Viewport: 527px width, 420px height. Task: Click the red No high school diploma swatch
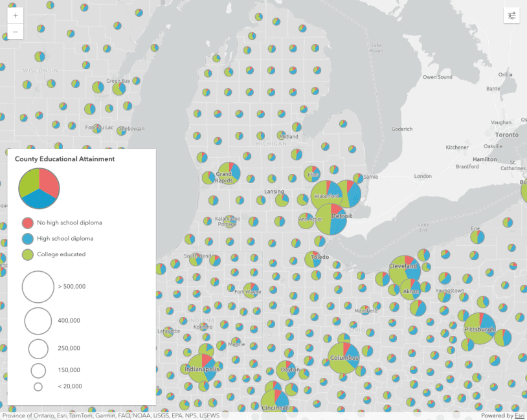(x=27, y=223)
